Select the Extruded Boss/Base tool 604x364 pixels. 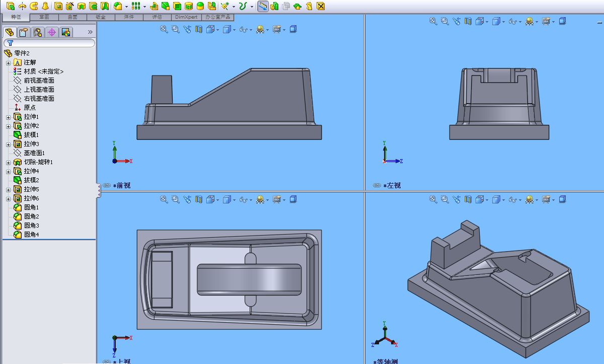(x=10, y=6)
